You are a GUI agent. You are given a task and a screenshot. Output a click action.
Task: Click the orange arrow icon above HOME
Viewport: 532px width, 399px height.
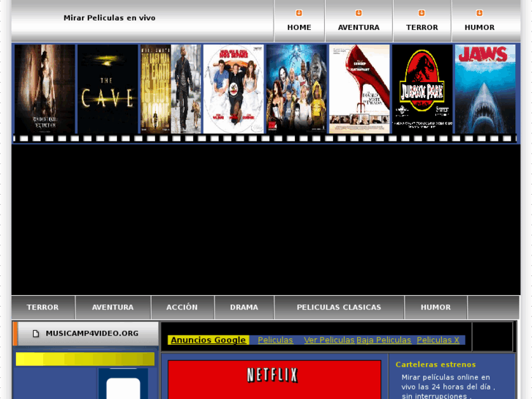coord(299,13)
